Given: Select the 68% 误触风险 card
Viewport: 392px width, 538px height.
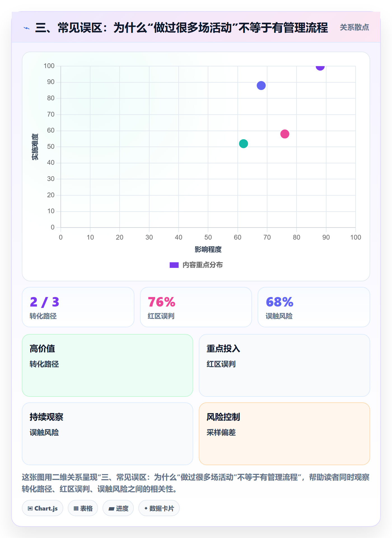Looking at the screenshot, I should 314,307.
